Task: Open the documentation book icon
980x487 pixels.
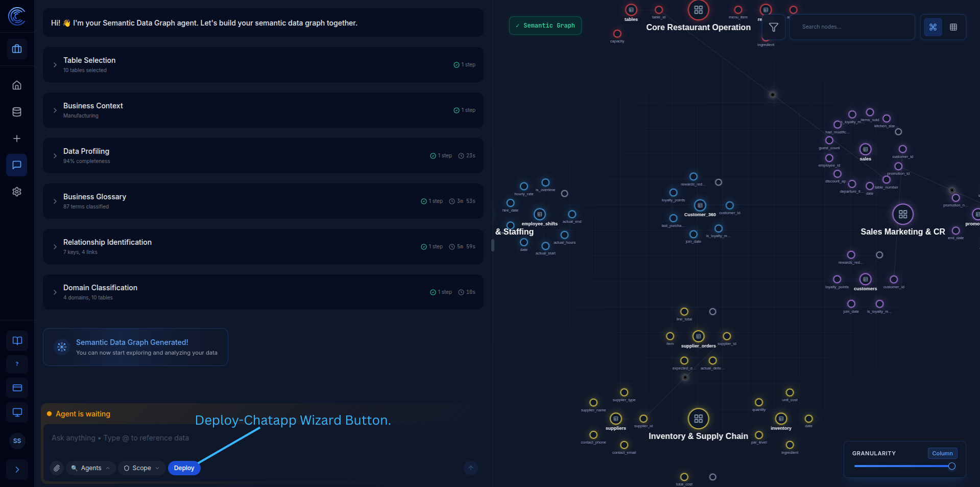Action: [x=17, y=341]
